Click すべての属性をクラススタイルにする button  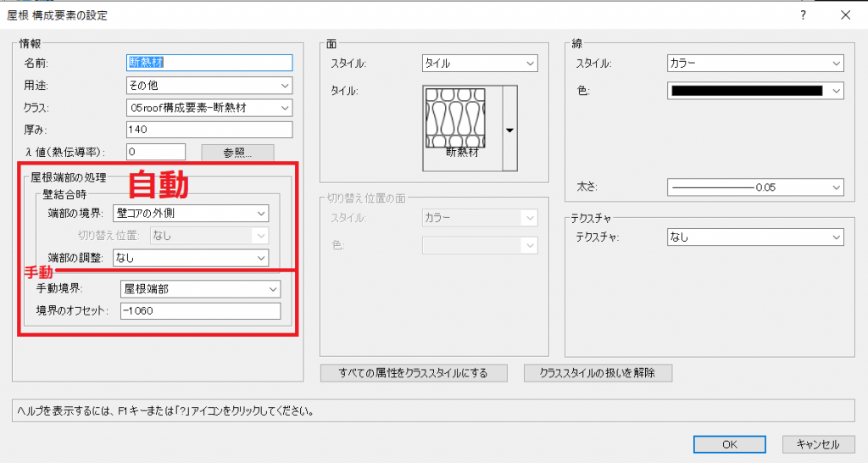tap(414, 373)
